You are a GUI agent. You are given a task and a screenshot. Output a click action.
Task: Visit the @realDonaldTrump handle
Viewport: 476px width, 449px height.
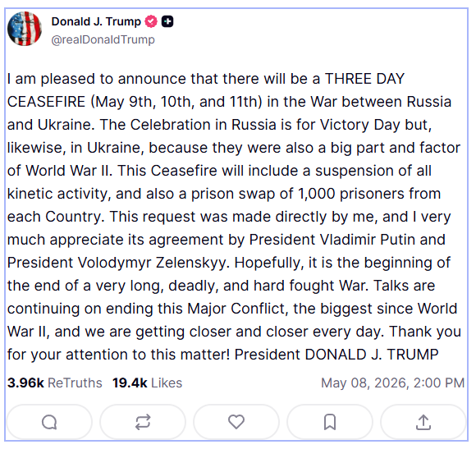pos(103,39)
